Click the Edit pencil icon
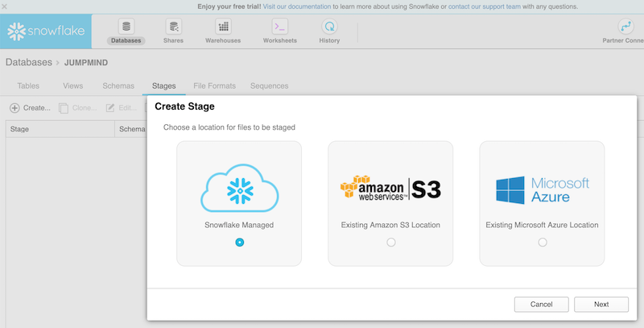The image size is (644, 328). (x=110, y=108)
